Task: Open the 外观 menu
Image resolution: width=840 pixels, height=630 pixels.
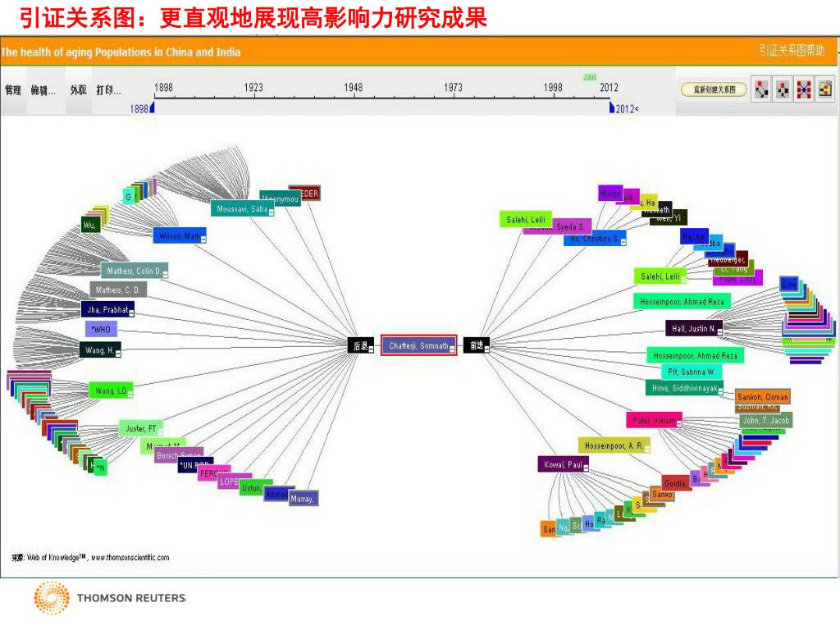Action: (x=78, y=90)
